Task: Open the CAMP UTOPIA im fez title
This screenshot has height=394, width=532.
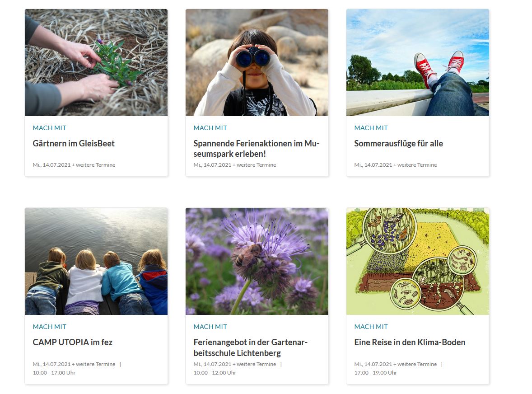Action: click(x=72, y=342)
